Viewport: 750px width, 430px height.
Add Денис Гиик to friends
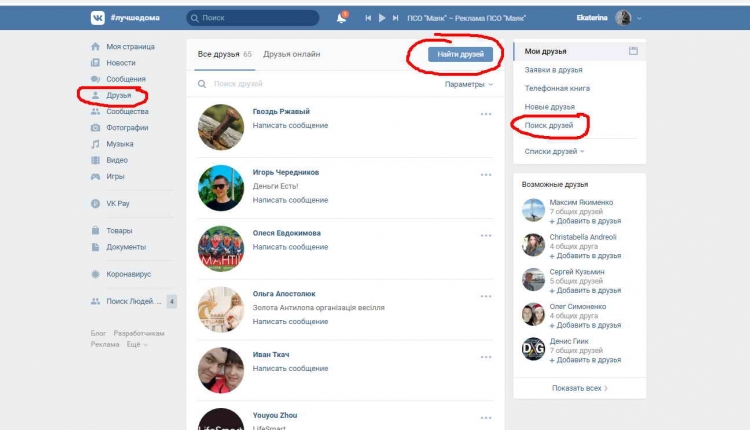pos(585,360)
